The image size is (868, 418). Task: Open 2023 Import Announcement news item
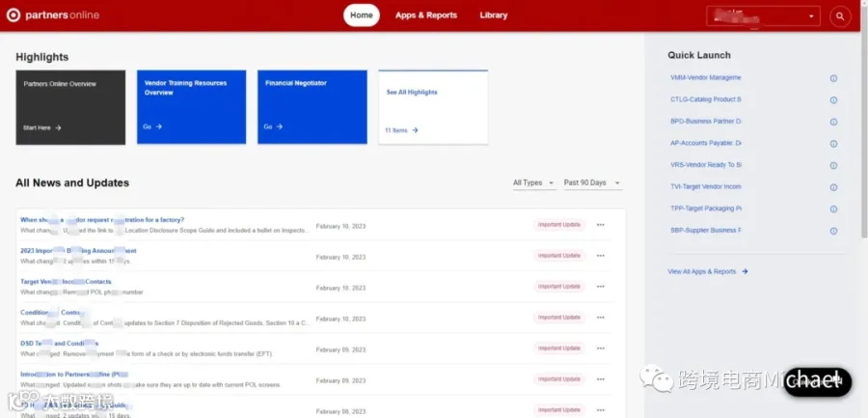(x=79, y=251)
